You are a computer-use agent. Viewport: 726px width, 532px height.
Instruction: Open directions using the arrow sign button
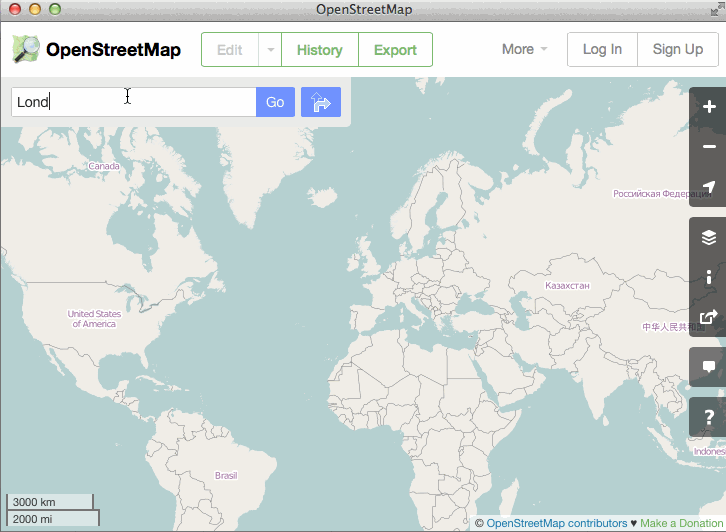pyautogui.click(x=321, y=102)
